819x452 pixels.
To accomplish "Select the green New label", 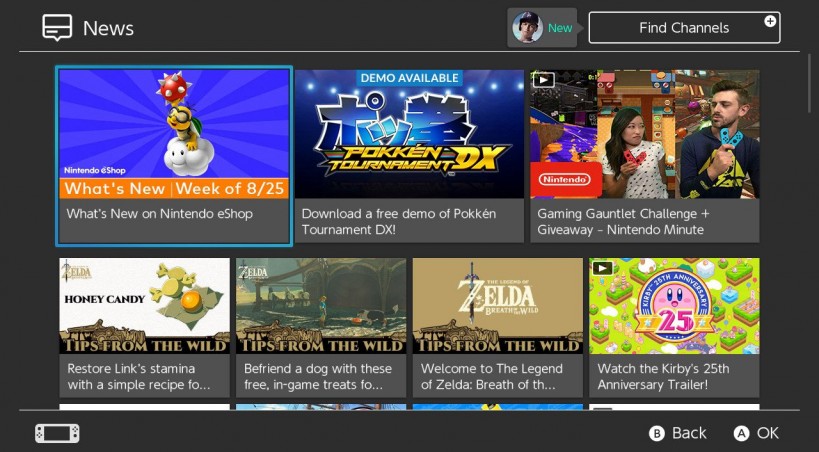I will (x=560, y=28).
